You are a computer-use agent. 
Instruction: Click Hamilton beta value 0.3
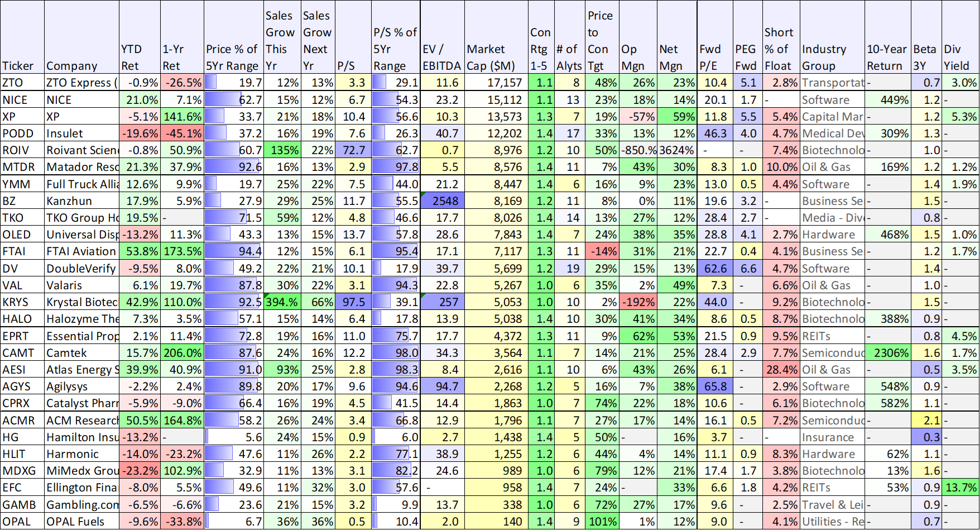(x=926, y=437)
